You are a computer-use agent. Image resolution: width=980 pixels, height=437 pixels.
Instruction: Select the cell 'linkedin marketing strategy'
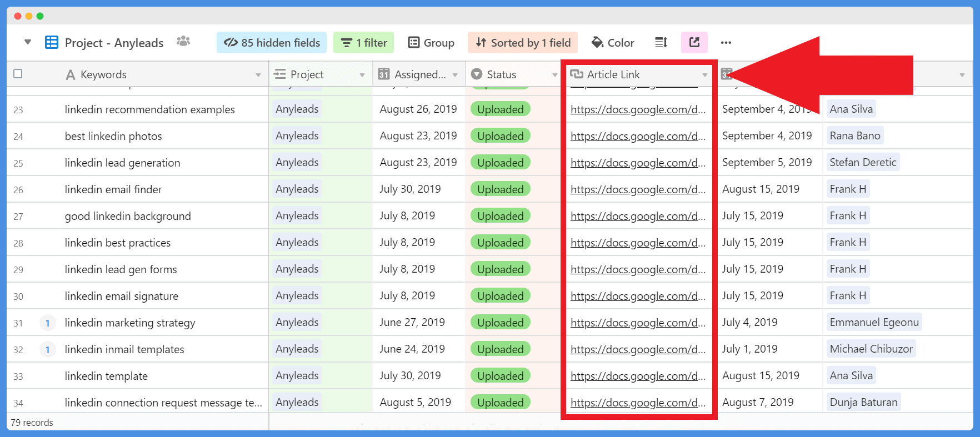click(x=130, y=323)
